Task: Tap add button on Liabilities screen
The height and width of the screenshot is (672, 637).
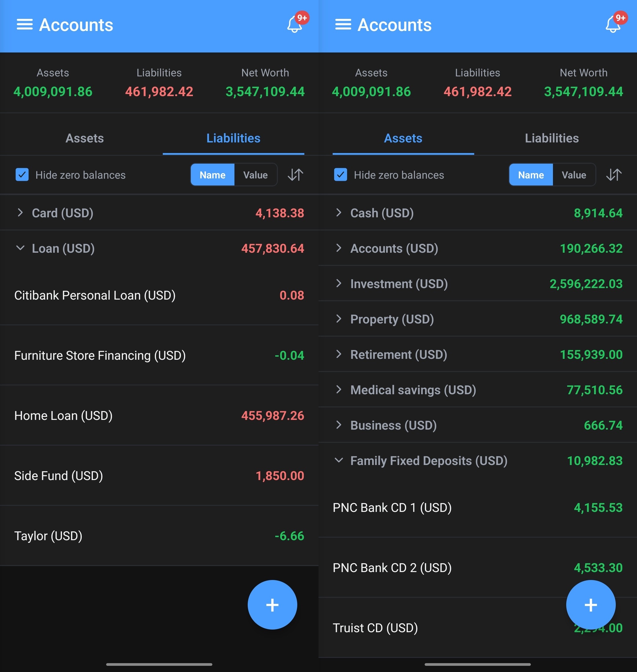Action: coord(272,605)
